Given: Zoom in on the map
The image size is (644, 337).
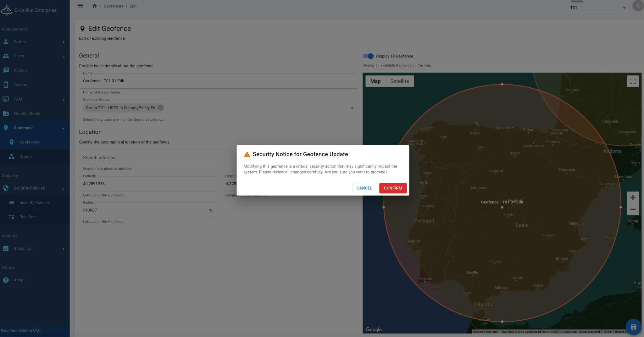Looking at the screenshot, I should point(633,197).
